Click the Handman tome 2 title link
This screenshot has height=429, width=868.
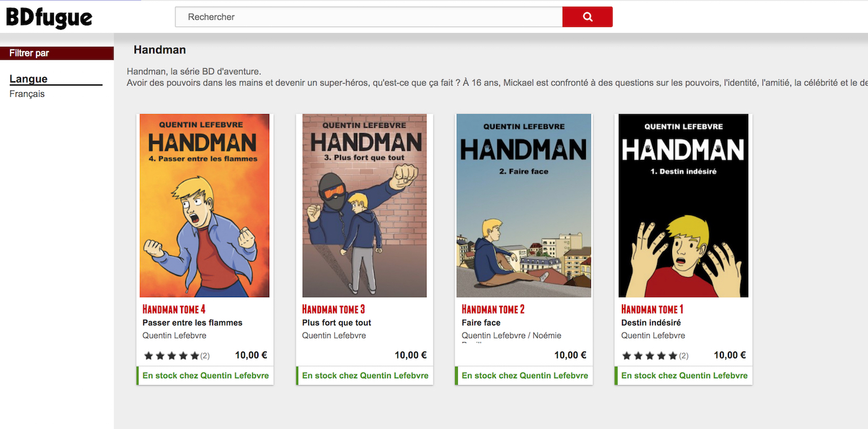[x=494, y=309]
